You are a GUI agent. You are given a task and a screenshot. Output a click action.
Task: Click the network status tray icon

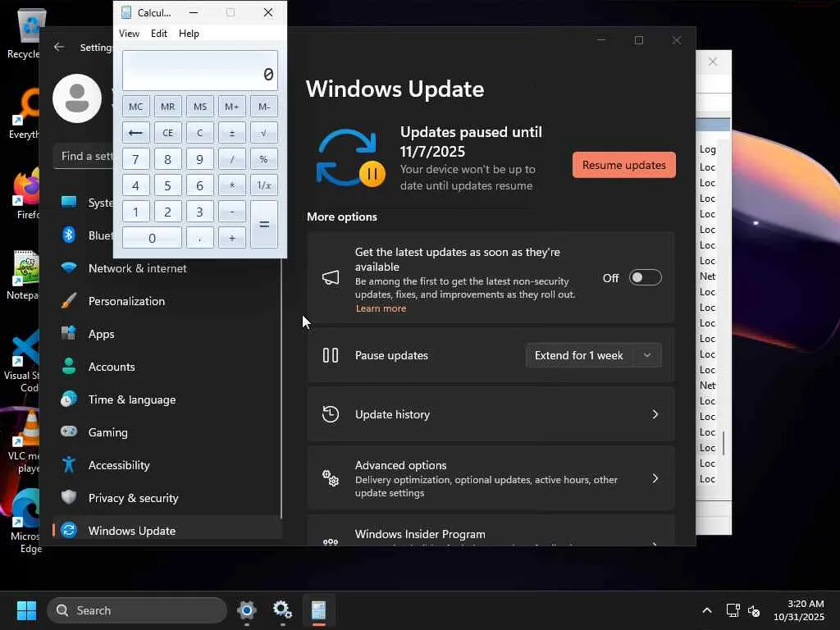(733, 610)
